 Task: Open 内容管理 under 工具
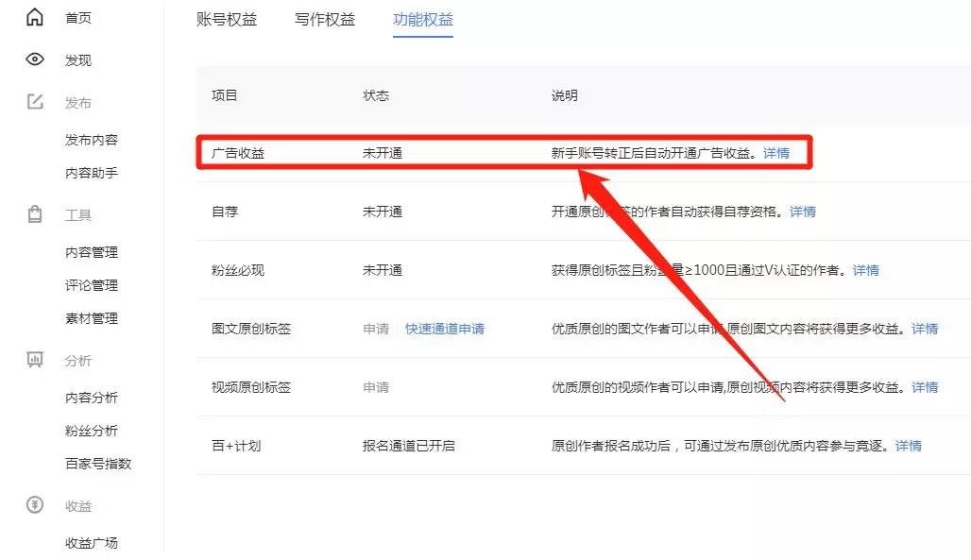coord(92,252)
